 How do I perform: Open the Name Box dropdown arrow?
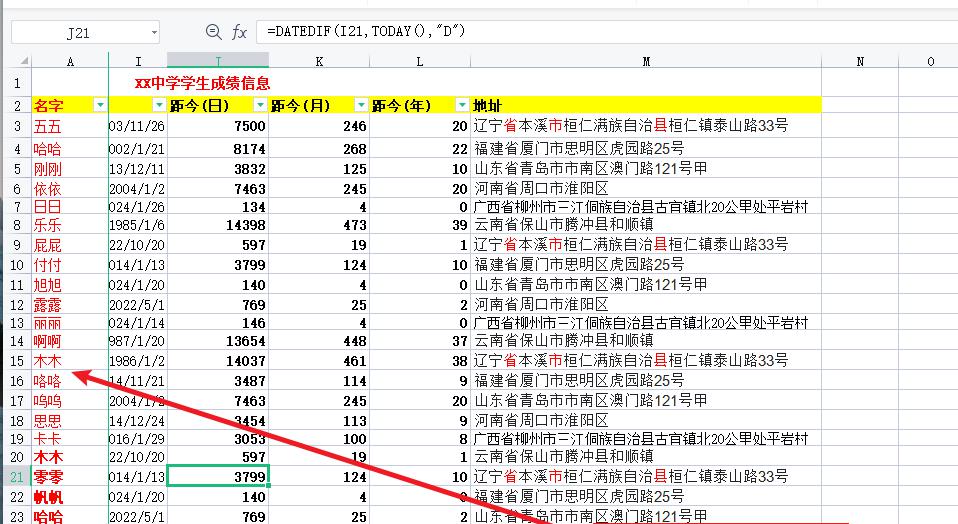coord(154,32)
